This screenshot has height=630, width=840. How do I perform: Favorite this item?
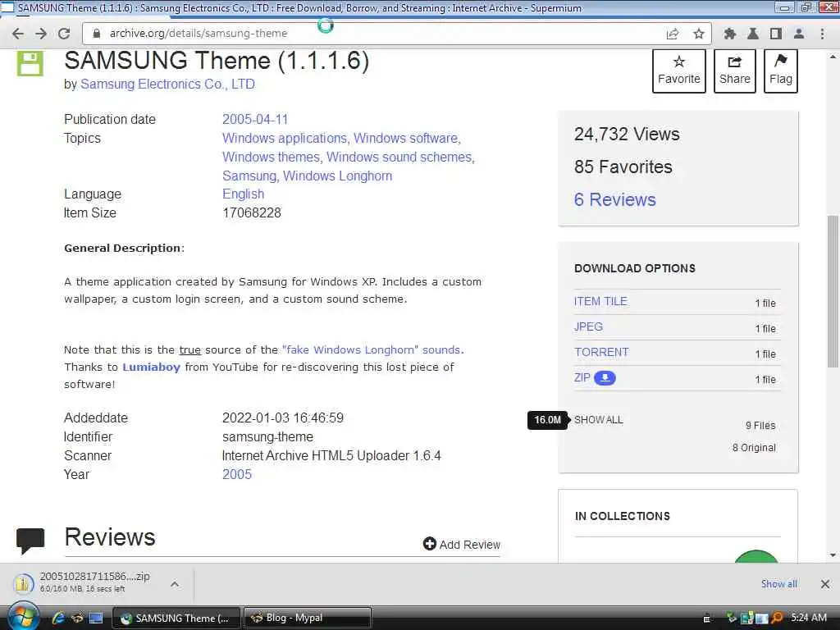(678, 71)
